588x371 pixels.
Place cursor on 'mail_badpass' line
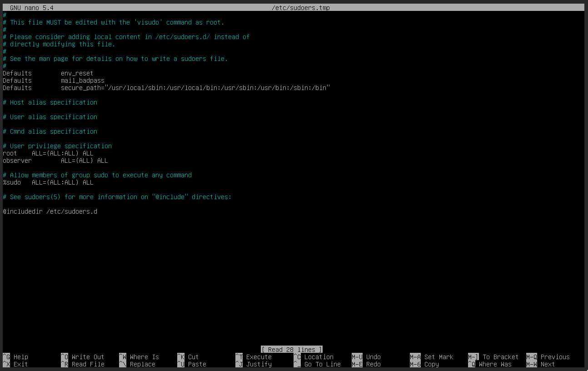tap(54, 80)
